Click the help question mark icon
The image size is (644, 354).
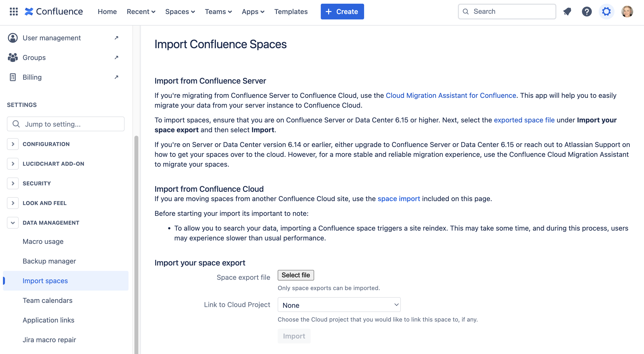coord(587,11)
